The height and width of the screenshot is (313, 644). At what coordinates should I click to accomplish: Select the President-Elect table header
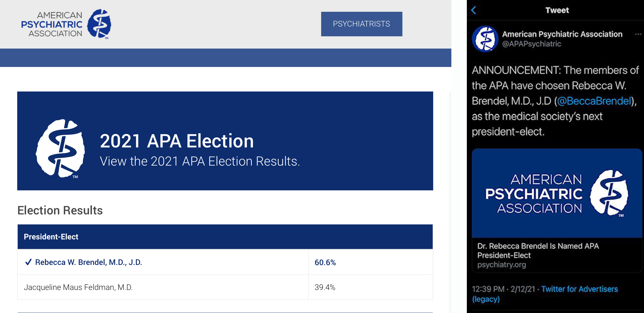(225, 237)
